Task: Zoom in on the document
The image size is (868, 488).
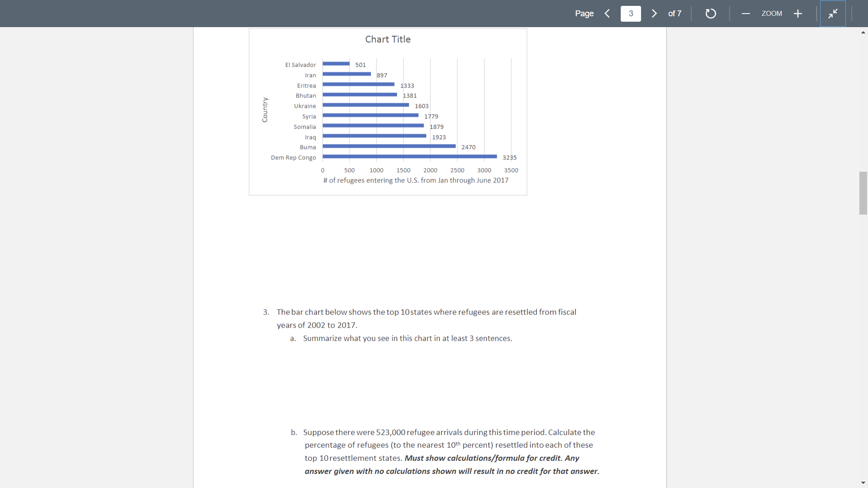Action: point(797,14)
